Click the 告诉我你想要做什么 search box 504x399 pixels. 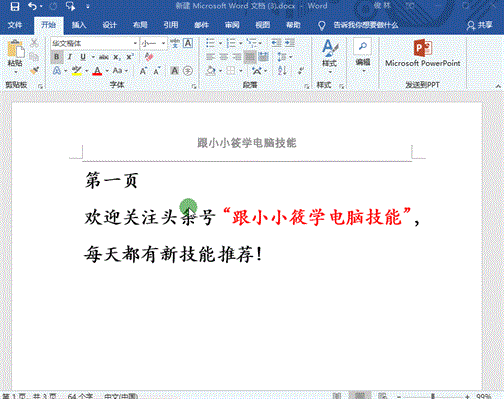point(366,25)
